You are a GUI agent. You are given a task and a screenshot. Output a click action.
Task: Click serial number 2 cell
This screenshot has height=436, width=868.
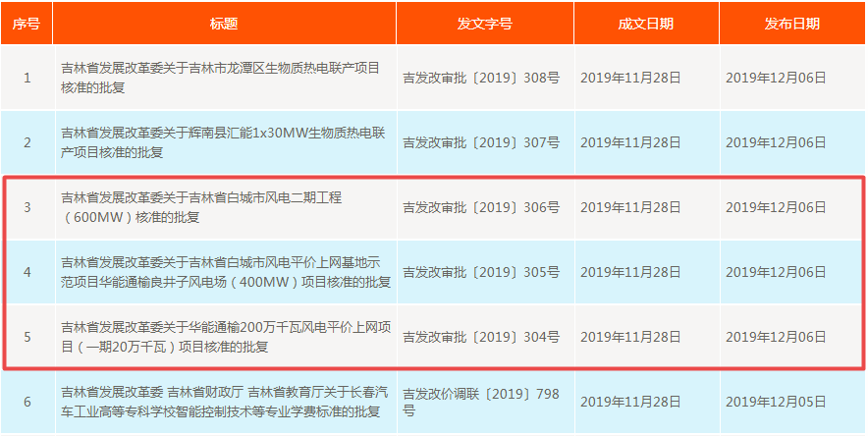[27, 142]
